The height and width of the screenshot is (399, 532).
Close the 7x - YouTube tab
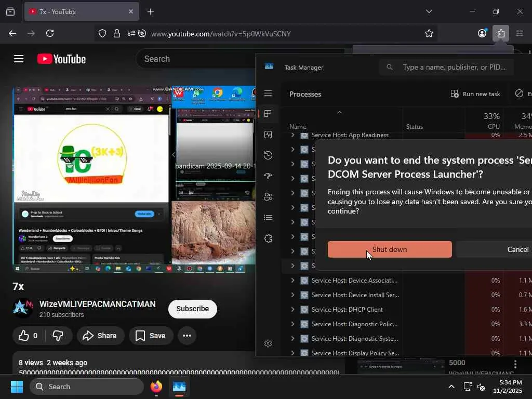pos(130,11)
